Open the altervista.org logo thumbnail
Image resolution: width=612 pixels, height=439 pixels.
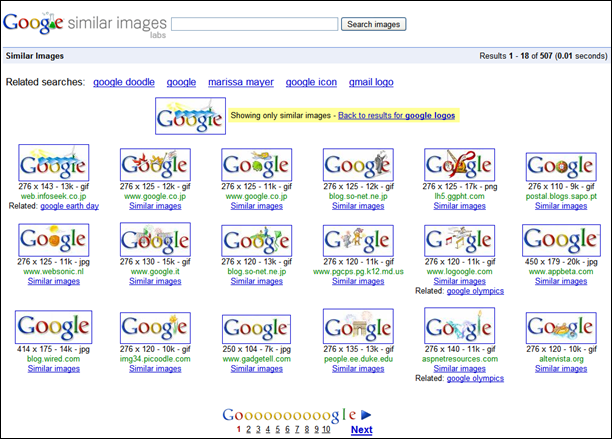(x=561, y=328)
